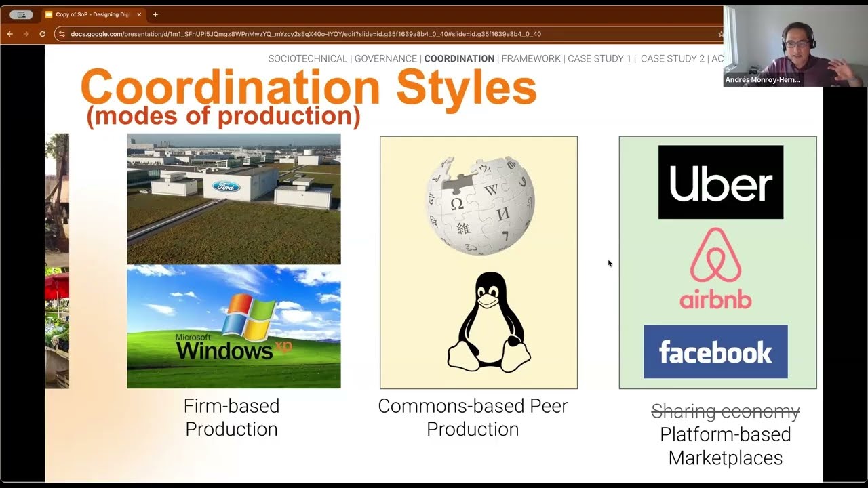Click the Linux Tux penguin logo
868x488 pixels.
pos(488,322)
